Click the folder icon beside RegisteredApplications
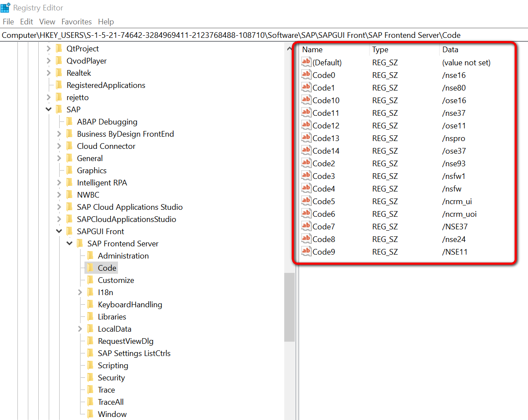Image resolution: width=528 pixels, height=420 pixels. tap(59, 85)
